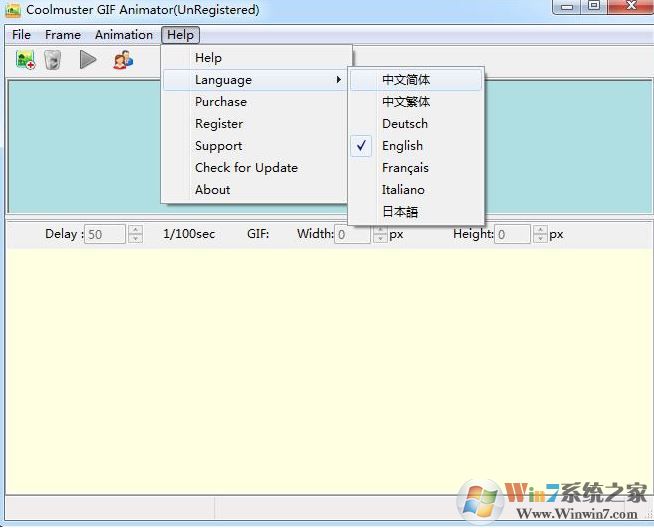Open Support from the Help menu

(x=255, y=146)
